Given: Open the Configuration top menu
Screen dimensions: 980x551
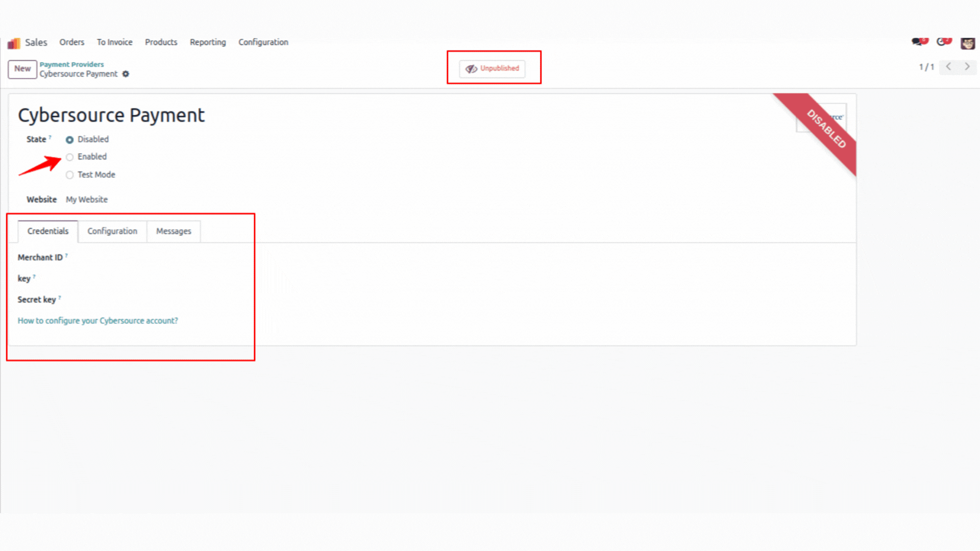Looking at the screenshot, I should (x=263, y=42).
